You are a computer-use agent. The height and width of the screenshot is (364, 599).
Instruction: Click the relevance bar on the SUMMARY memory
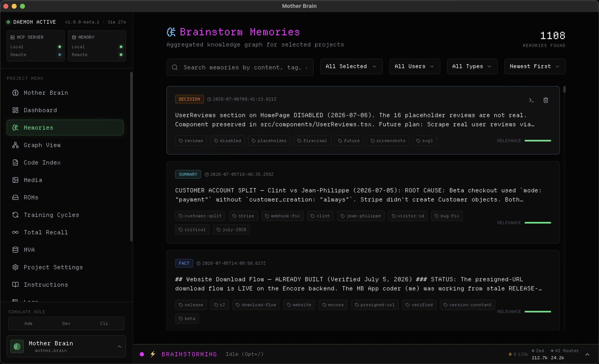[x=538, y=223]
